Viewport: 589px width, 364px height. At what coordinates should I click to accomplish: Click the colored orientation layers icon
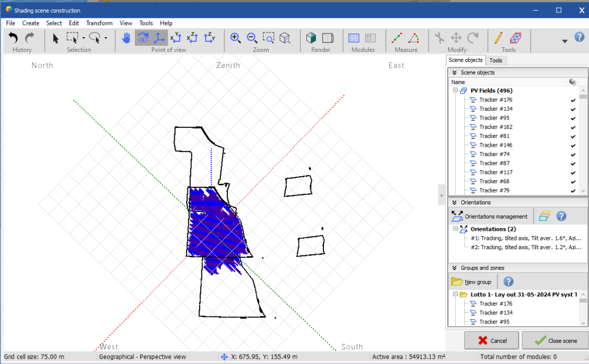pyautogui.click(x=544, y=216)
